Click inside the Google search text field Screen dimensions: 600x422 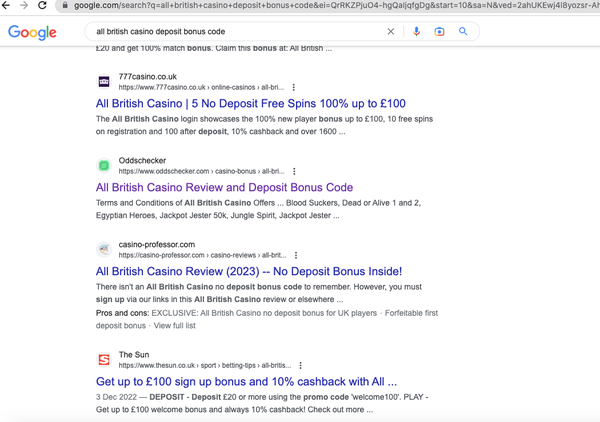[230, 32]
